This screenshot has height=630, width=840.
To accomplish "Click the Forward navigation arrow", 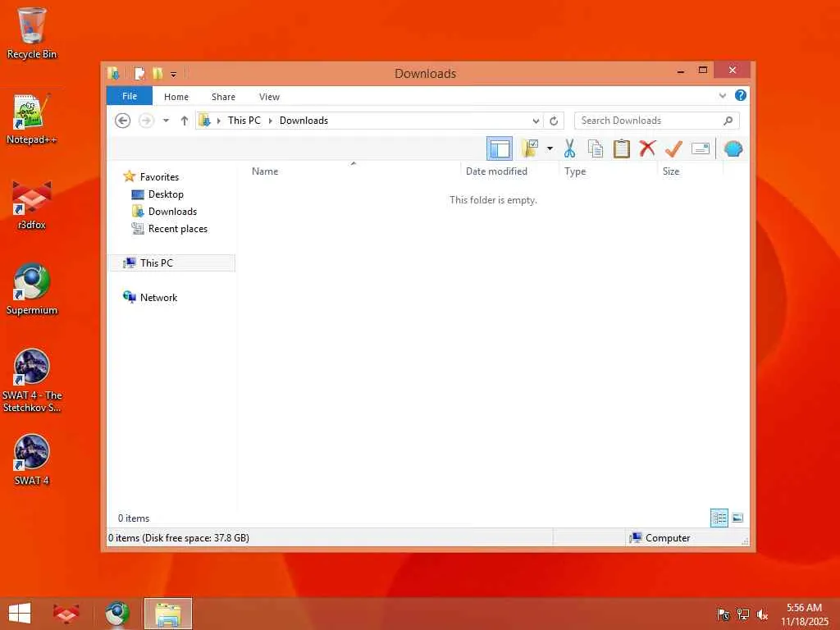I will [x=146, y=121].
